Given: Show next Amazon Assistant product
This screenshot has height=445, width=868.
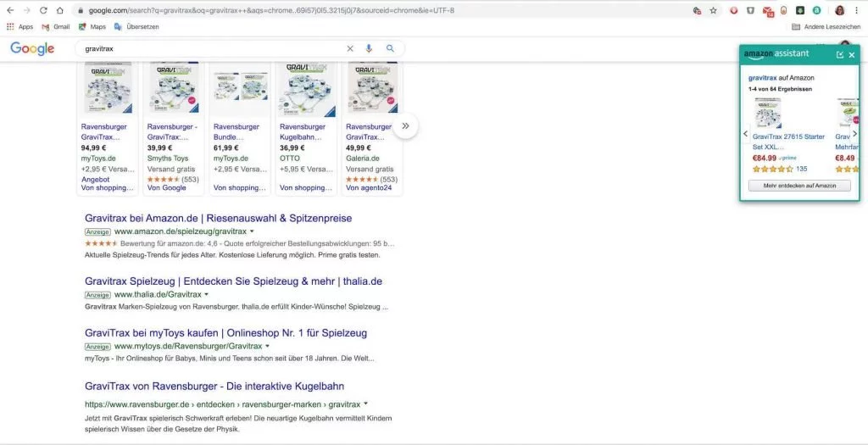Looking at the screenshot, I should (x=854, y=134).
